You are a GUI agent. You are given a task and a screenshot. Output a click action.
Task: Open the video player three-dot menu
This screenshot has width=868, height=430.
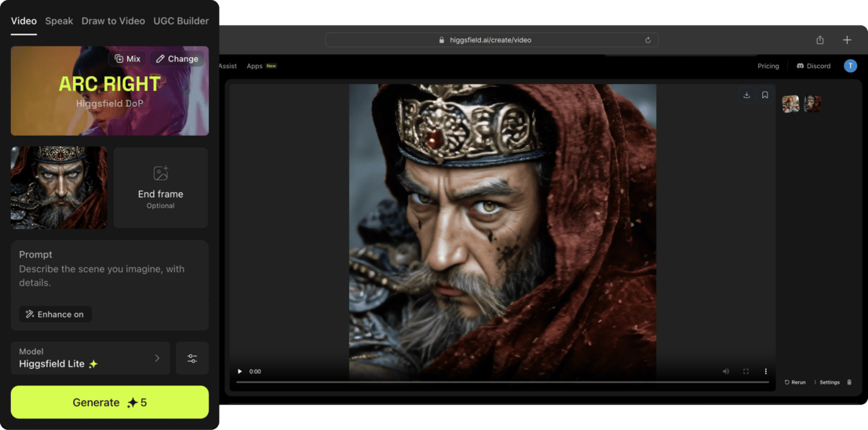coord(766,371)
